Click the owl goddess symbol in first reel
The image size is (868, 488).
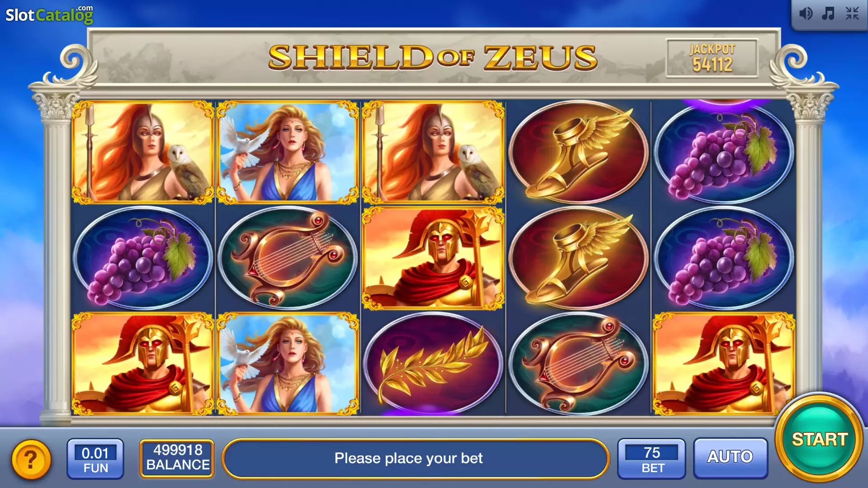pos(143,152)
